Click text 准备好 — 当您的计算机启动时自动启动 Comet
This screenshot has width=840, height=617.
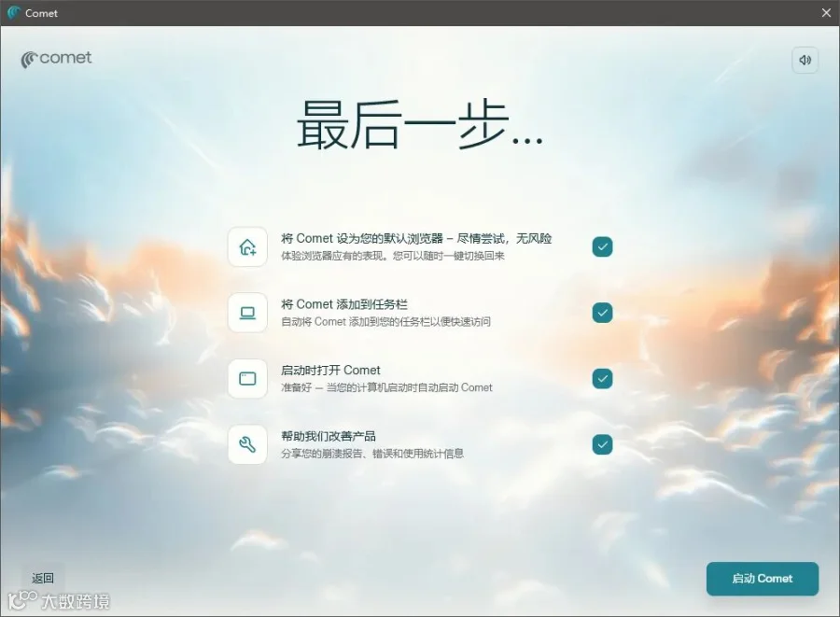pyautogui.click(x=386, y=387)
